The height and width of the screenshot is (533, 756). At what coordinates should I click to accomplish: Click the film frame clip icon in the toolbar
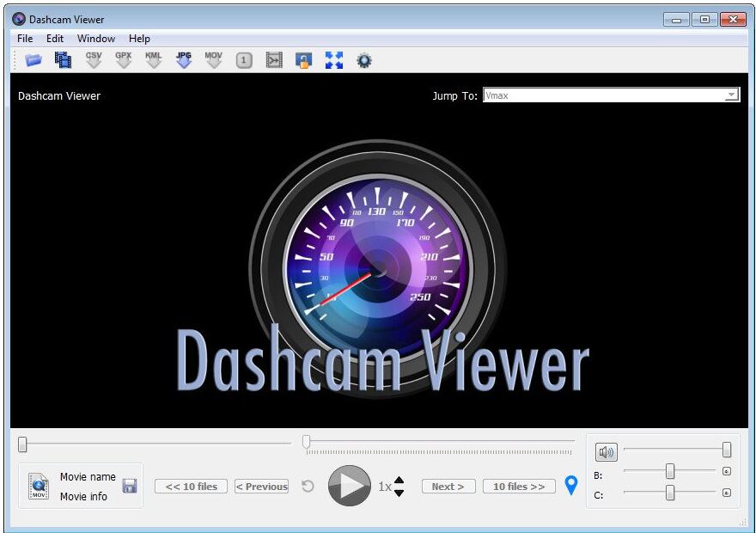click(x=274, y=60)
